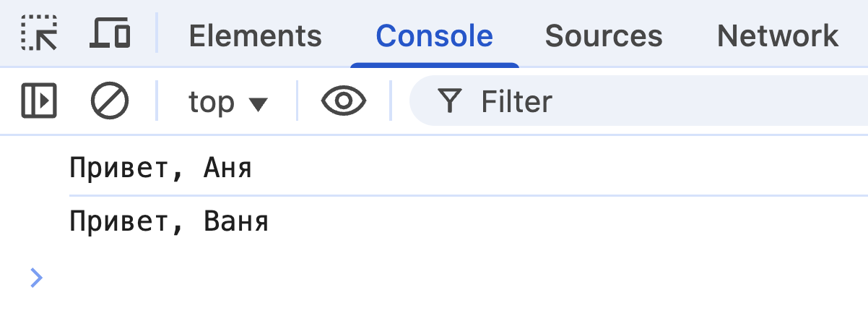Switch to the Elements tab
868x324 pixels.
(x=255, y=35)
